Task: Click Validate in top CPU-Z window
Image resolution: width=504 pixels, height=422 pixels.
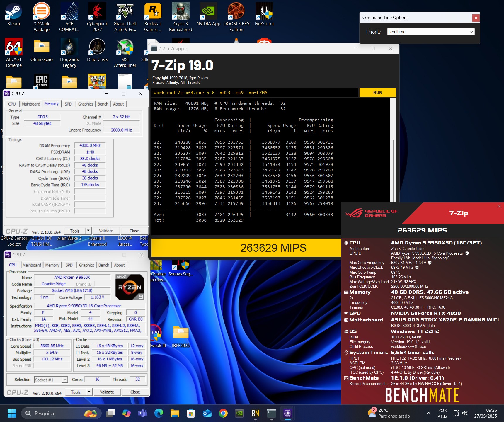Action: 106,231
